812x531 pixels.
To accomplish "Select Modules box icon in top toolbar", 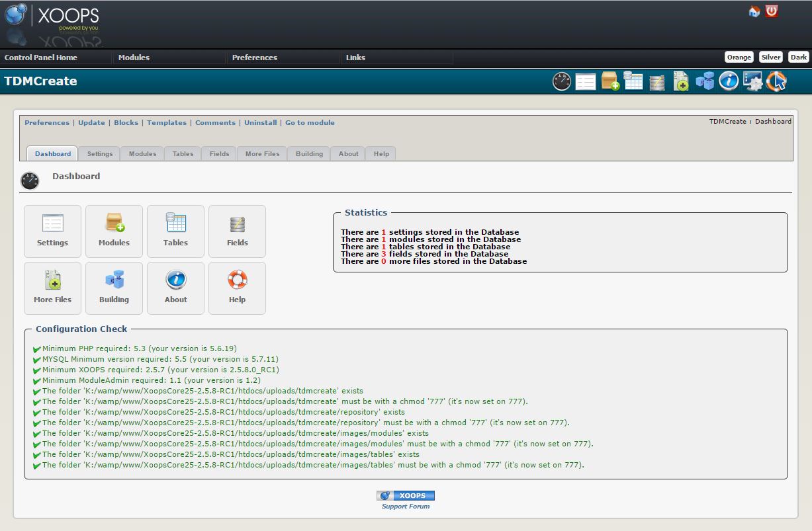I will [x=610, y=81].
